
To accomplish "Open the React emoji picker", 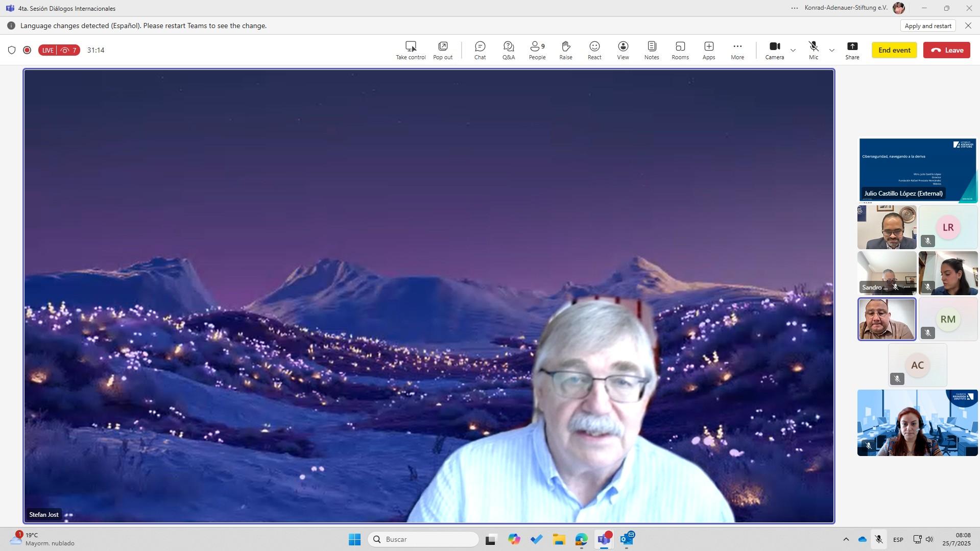I will pos(594,50).
